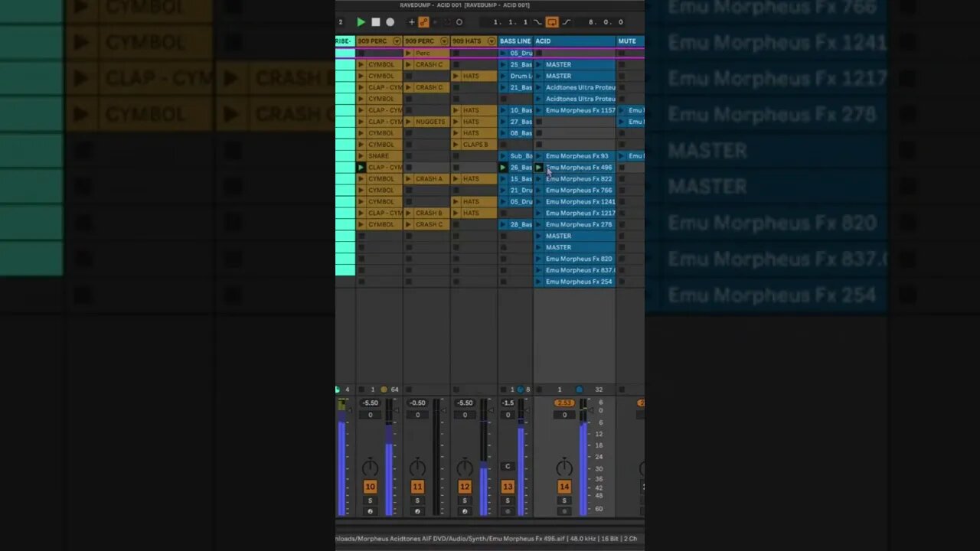Arm track 12 for recording
Image resolution: width=980 pixels, height=551 pixels.
[465, 512]
